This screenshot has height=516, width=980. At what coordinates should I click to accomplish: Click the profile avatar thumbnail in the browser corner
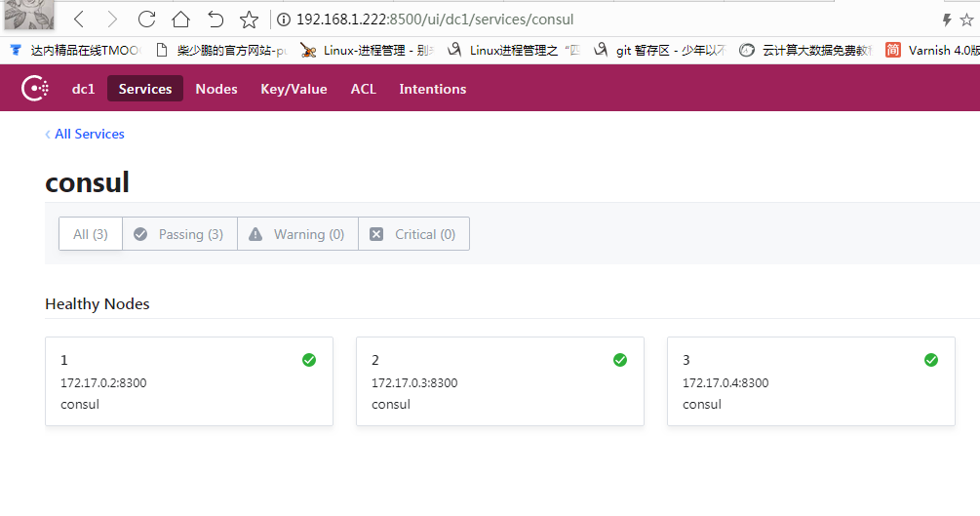[28, 15]
